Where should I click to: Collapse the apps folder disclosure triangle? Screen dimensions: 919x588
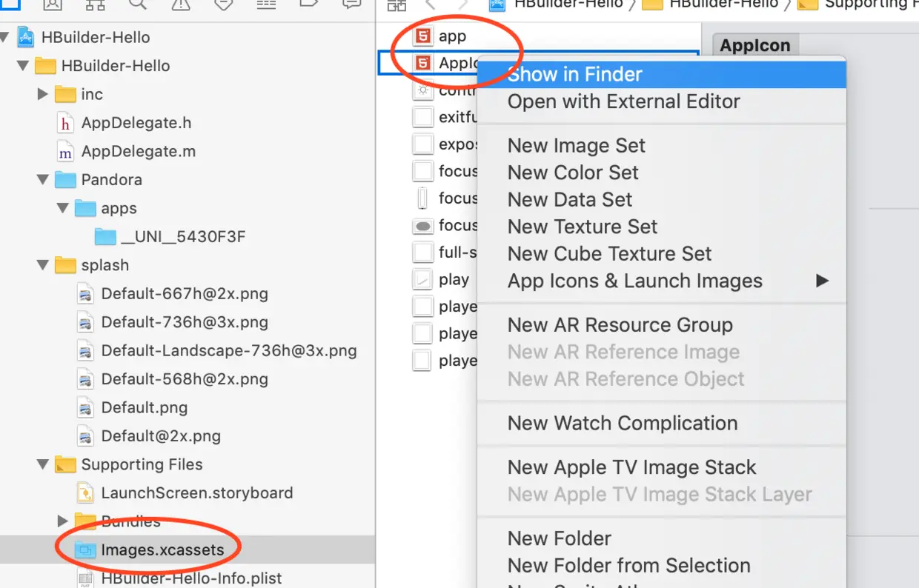62,209
